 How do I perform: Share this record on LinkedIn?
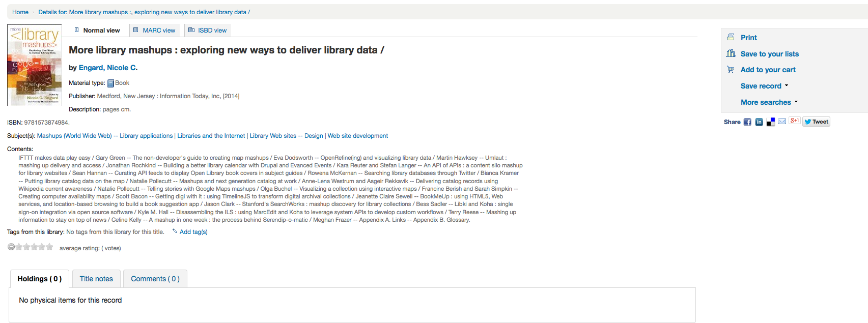click(759, 122)
